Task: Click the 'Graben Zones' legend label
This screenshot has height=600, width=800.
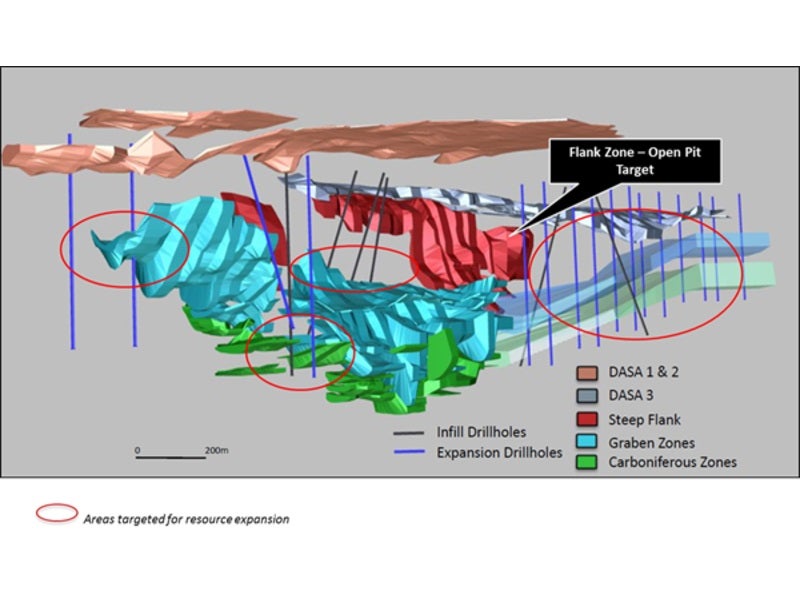Action: 652,442
